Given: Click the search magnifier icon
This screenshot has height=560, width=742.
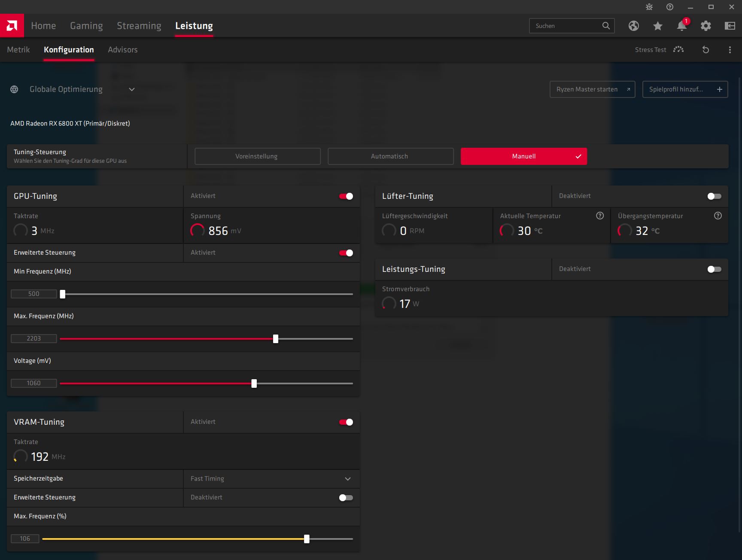Looking at the screenshot, I should click(606, 26).
